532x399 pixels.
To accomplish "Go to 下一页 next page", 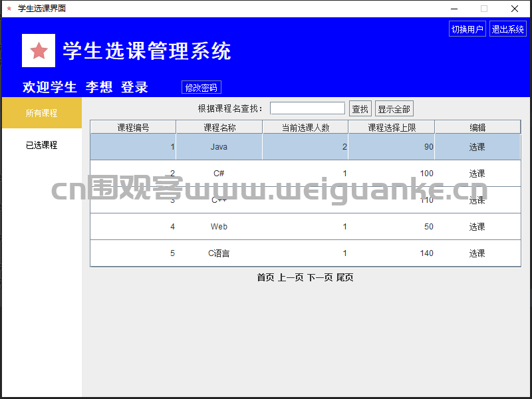I will 320,277.
